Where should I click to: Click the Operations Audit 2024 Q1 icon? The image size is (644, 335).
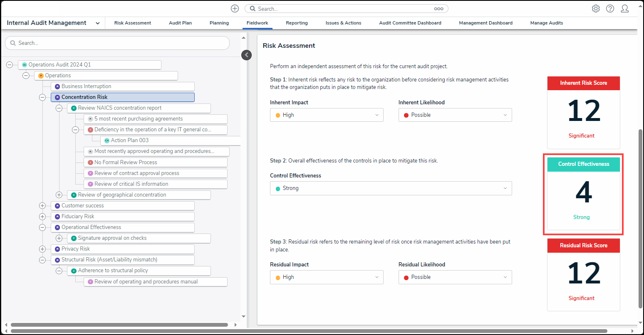[25, 65]
